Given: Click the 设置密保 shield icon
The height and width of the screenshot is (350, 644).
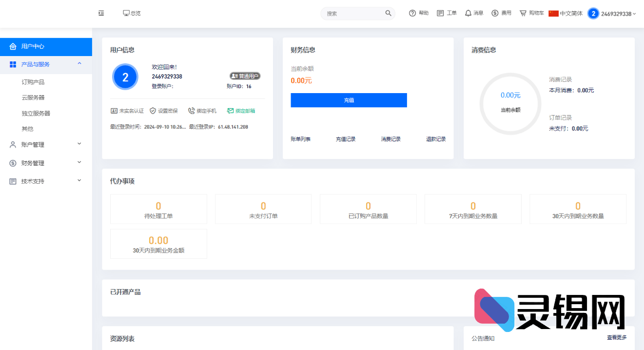Looking at the screenshot, I should click(x=153, y=111).
